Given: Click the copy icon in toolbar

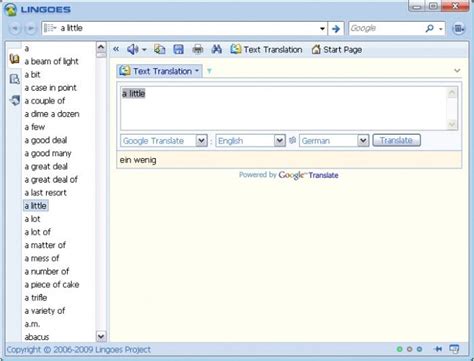Looking at the screenshot, I should 160,49.
